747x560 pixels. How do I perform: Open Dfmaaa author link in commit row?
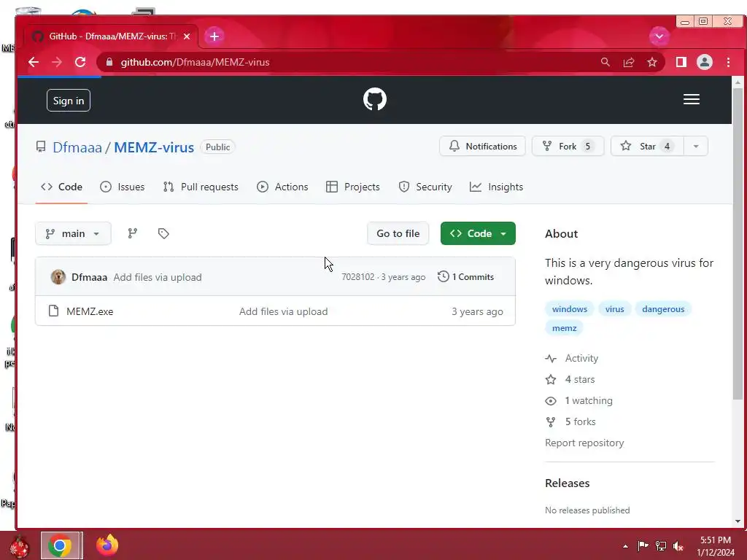click(x=89, y=277)
